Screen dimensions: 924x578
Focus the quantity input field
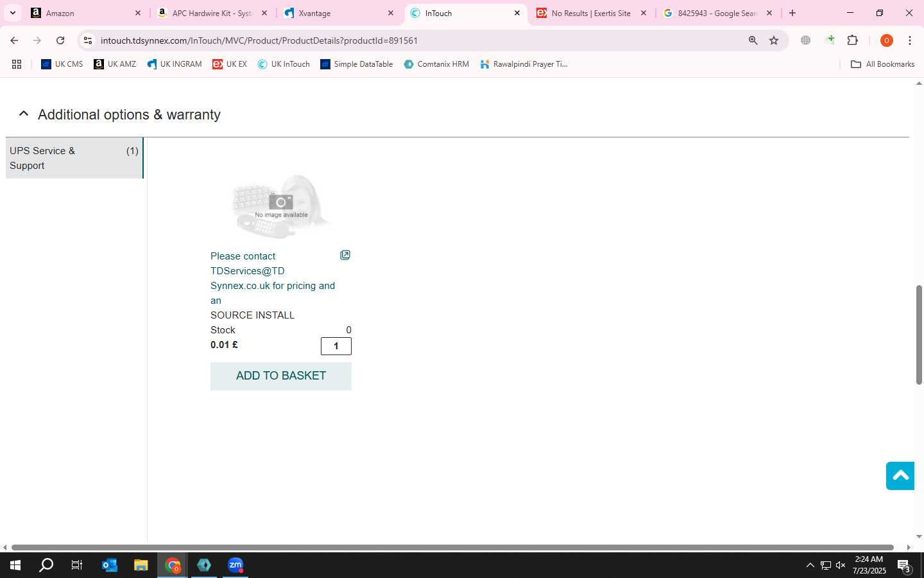(336, 346)
